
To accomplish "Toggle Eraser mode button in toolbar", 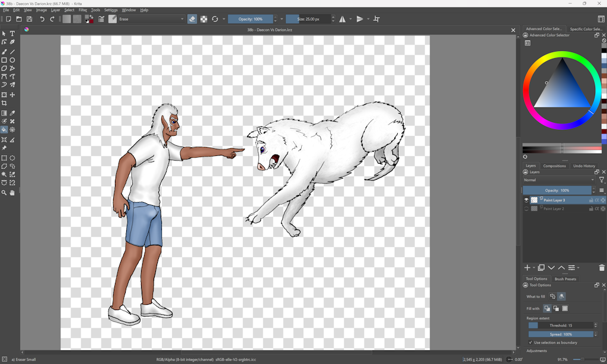I will pos(192,19).
